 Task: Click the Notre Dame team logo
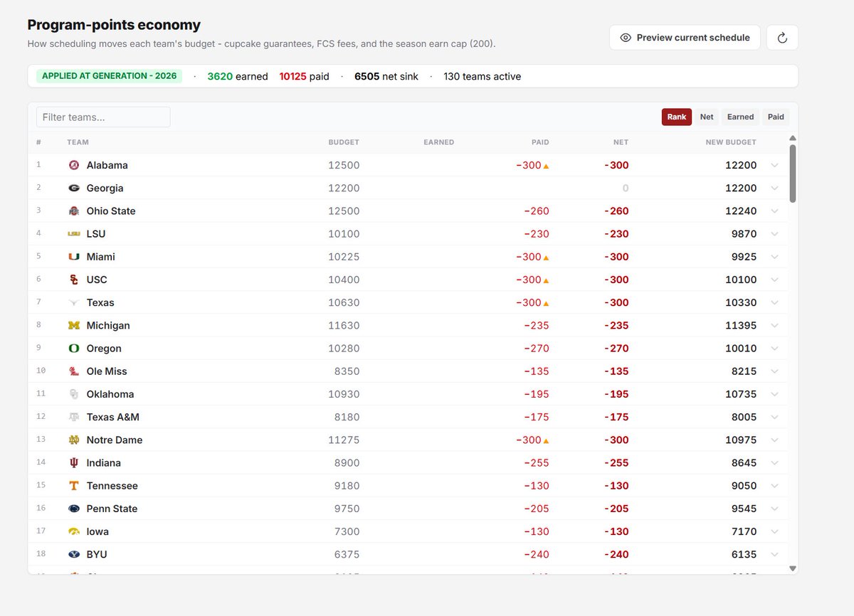click(x=74, y=440)
